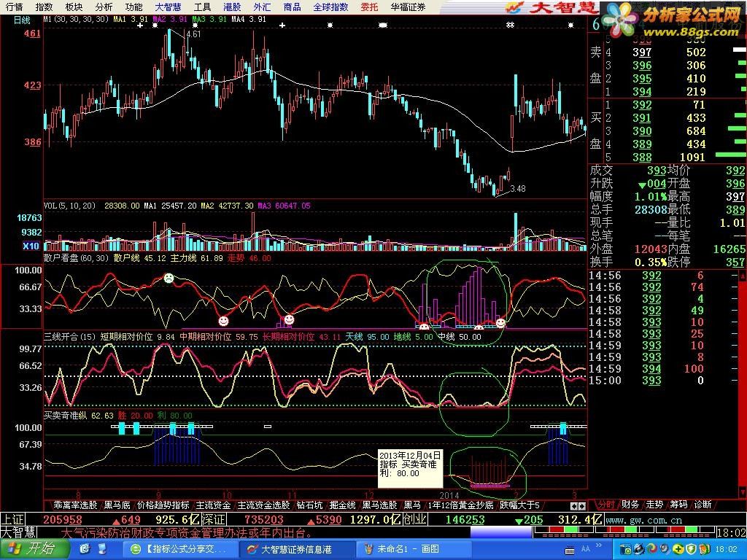The width and height of the screenshot is (747, 560).
Task: Open the 大智慧 menu
Action: (x=168, y=7)
